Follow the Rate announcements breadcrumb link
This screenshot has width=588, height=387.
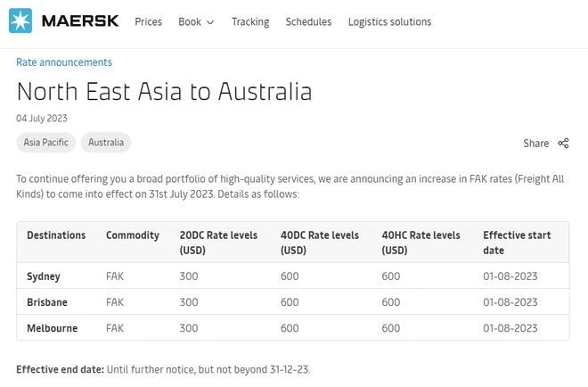(64, 62)
